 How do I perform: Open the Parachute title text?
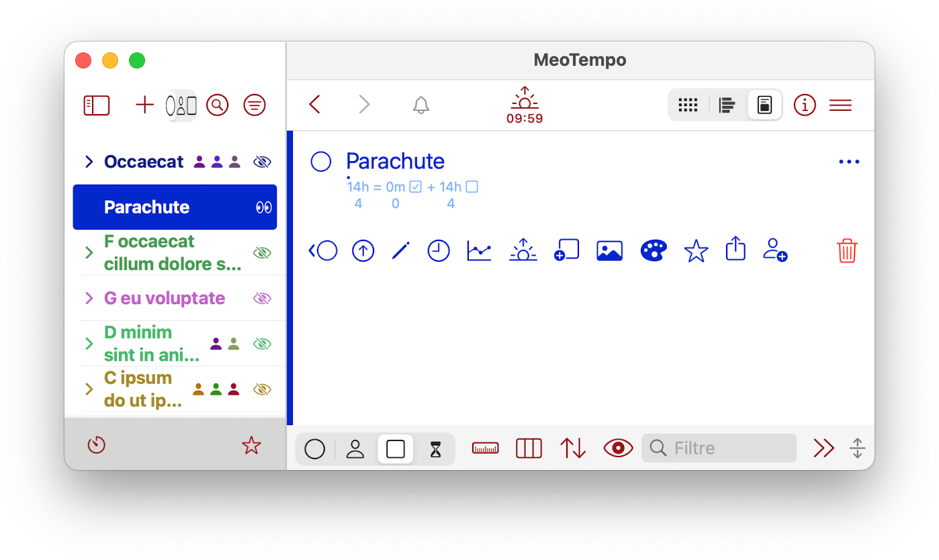point(395,162)
